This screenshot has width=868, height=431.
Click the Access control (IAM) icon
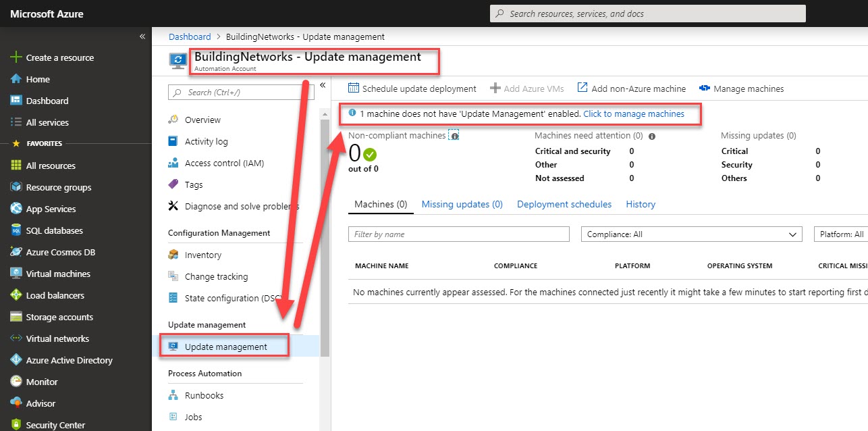(x=173, y=163)
